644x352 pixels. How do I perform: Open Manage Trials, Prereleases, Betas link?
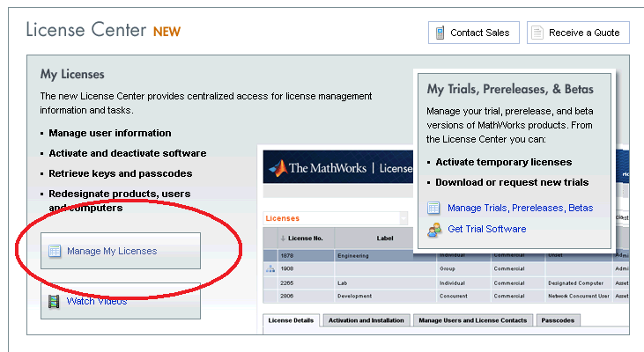(520, 208)
